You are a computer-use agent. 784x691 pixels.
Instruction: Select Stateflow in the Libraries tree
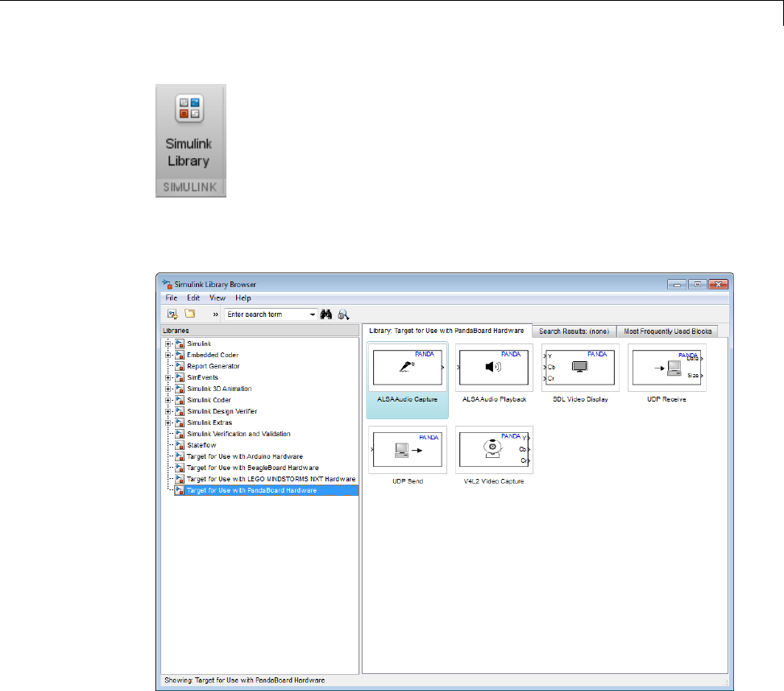[201, 445]
